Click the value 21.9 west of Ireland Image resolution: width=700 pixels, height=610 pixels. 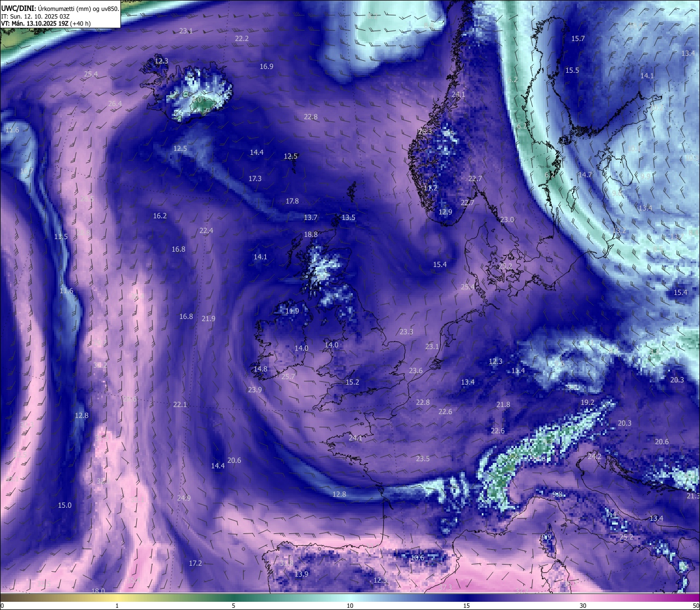coord(208,318)
